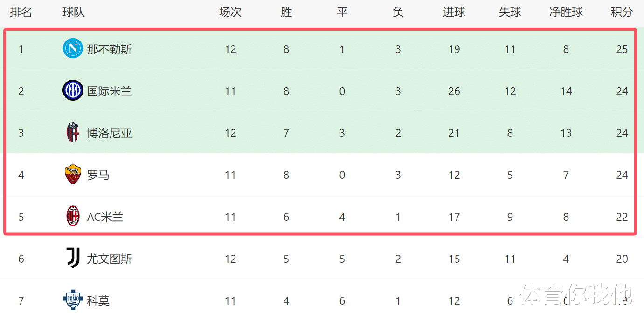Open the 尤文图斯 team page
The height and width of the screenshot is (320, 644).
(x=109, y=259)
